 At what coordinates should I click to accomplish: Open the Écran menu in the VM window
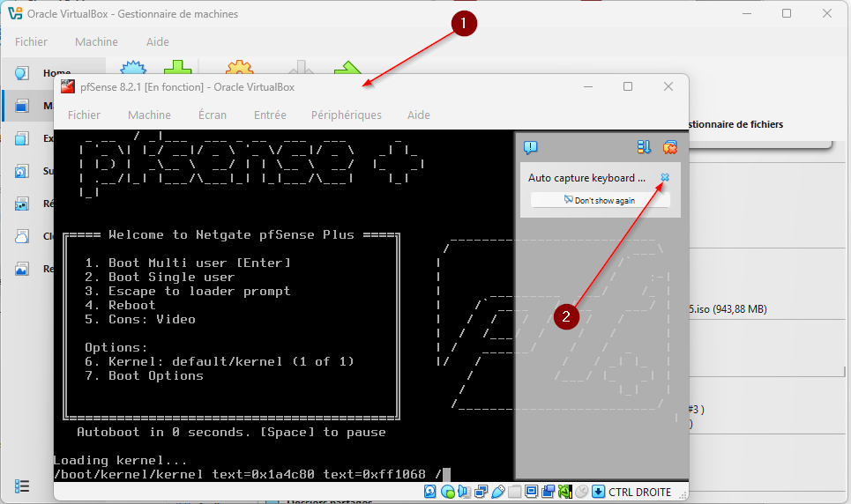point(213,115)
